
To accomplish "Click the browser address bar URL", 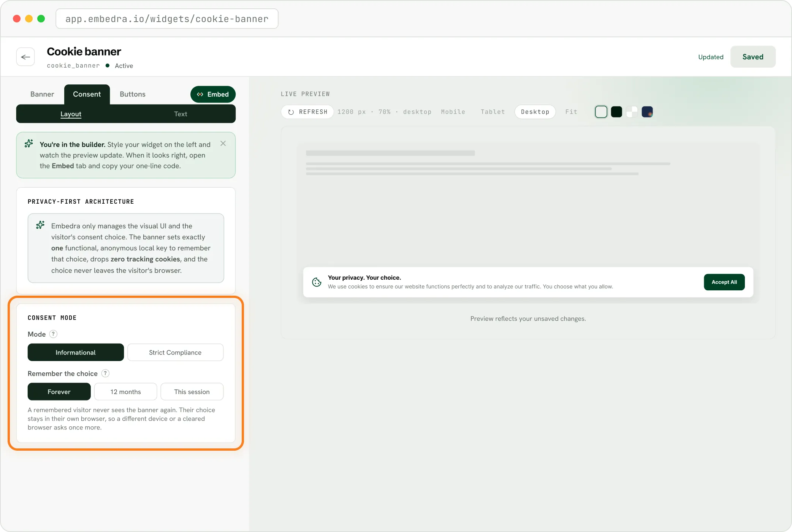I will coord(167,19).
